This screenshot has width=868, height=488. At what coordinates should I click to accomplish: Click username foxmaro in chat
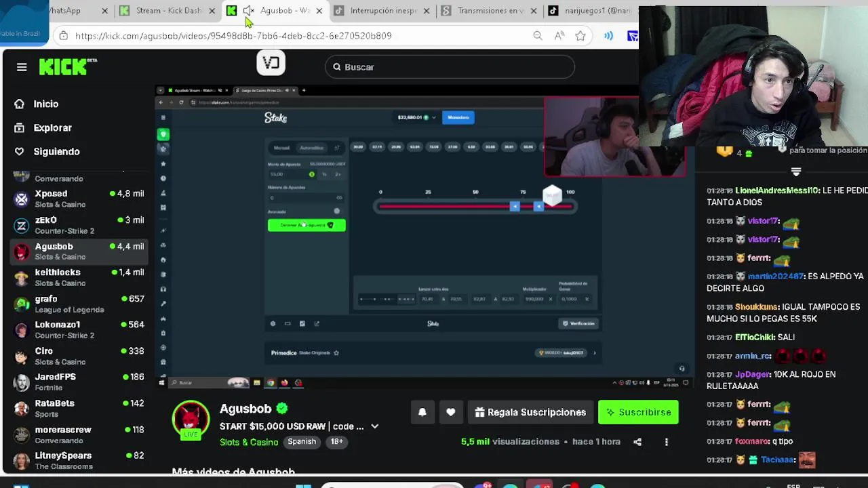[x=752, y=441]
